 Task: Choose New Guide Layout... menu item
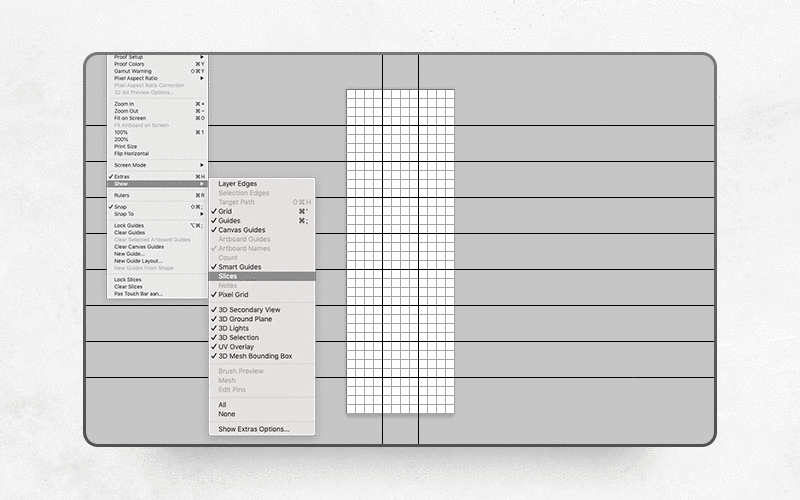click(x=138, y=261)
